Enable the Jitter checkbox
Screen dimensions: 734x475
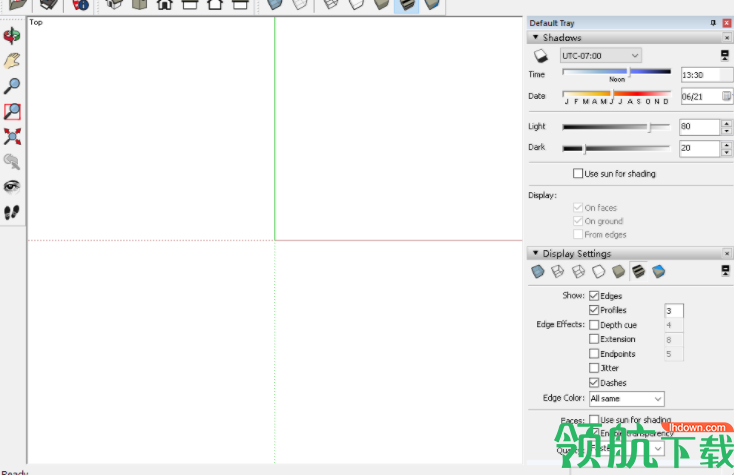594,368
